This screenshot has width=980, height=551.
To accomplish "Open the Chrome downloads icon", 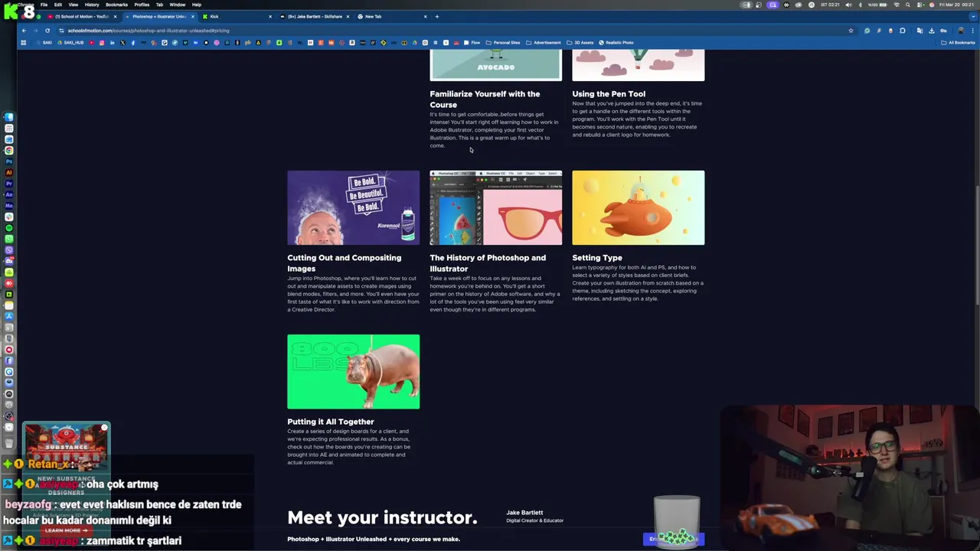I will click(x=932, y=31).
